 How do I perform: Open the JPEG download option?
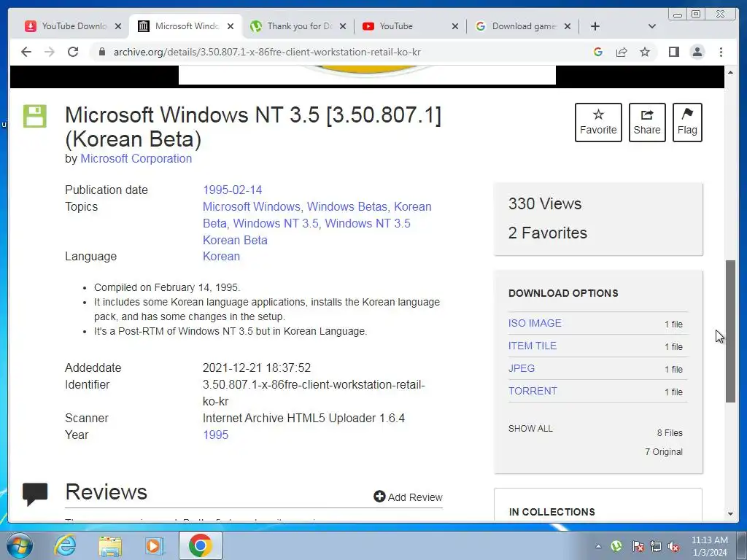click(x=521, y=368)
